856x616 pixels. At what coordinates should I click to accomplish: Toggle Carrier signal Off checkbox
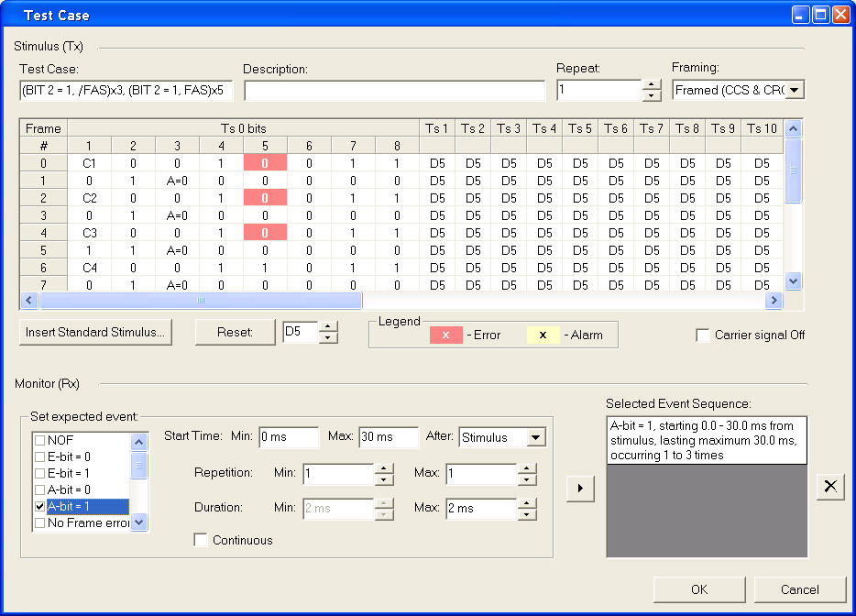click(703, 335)
